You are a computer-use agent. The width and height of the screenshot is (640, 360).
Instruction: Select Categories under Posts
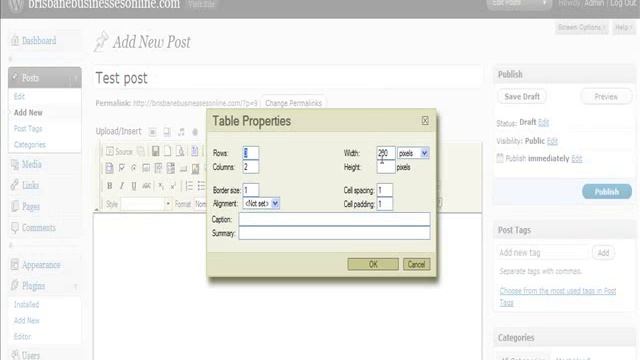30,144
